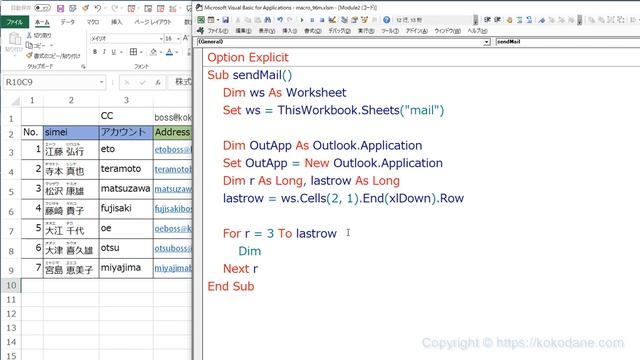Open the font size dropdown in Excel
Viewport: 640px width, 360px height.
click(178, 38)
